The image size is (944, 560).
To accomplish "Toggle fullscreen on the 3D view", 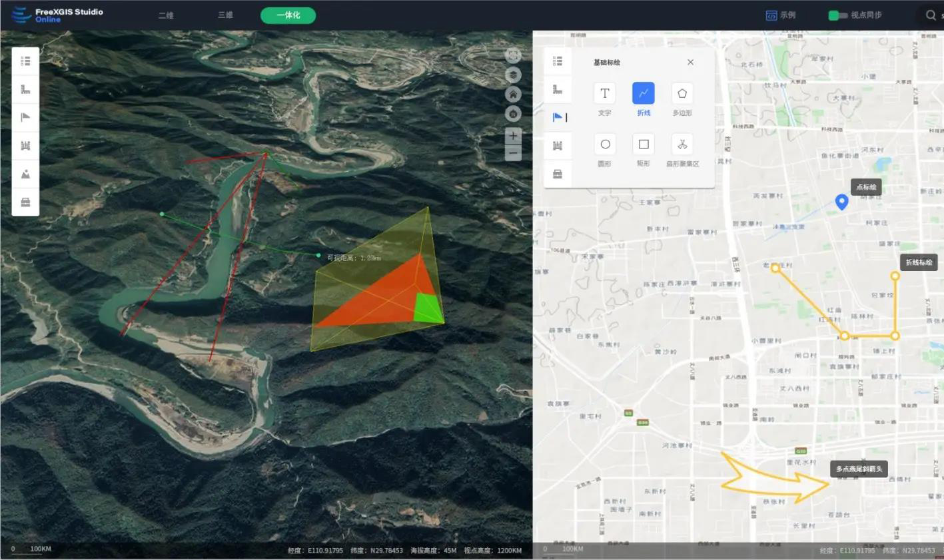I will tap(513, 55).
